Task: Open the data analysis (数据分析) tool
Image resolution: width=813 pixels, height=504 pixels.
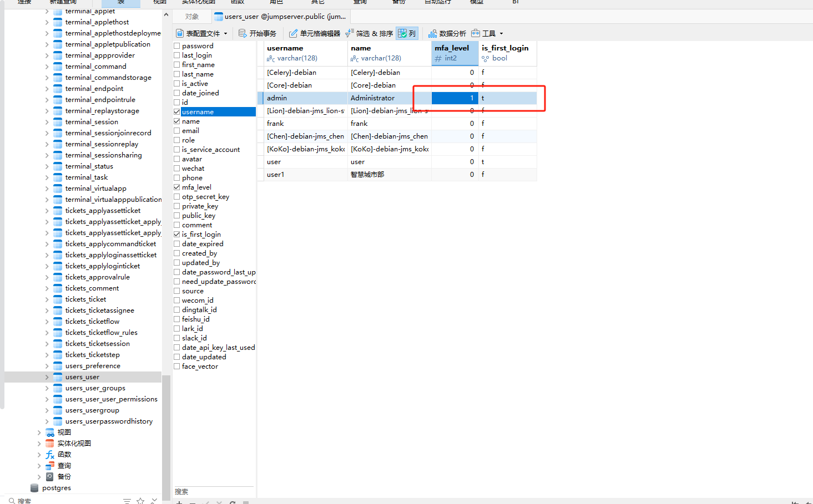Action: click(x=447, y=33)
